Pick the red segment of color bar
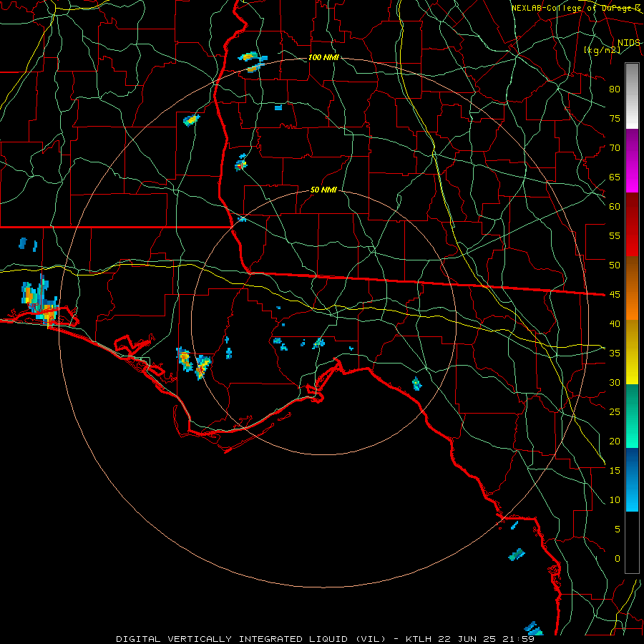Viewport: 644px width, 644px height. click(x=632, y=225)
